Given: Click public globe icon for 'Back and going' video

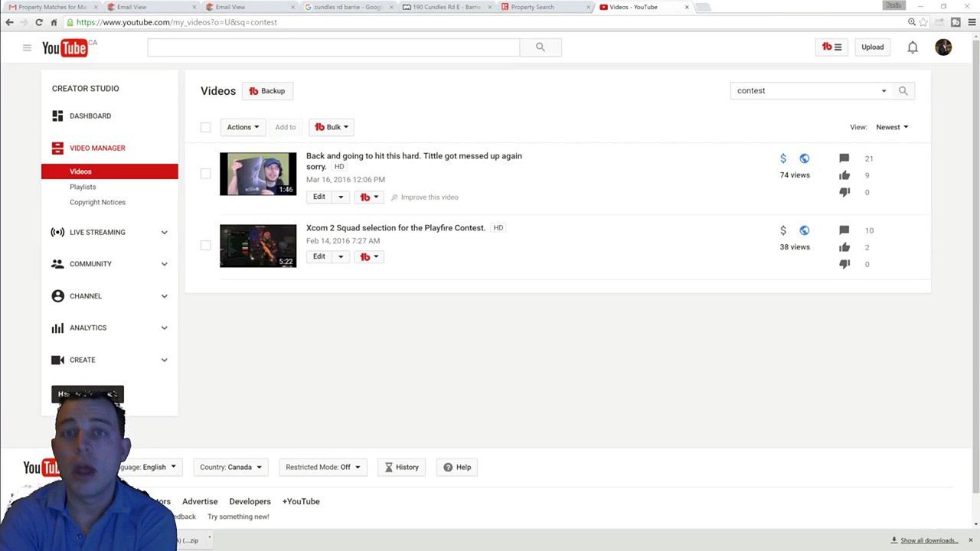Looking at the screenshot, I should pyautogui.click(x=804, y=158).
